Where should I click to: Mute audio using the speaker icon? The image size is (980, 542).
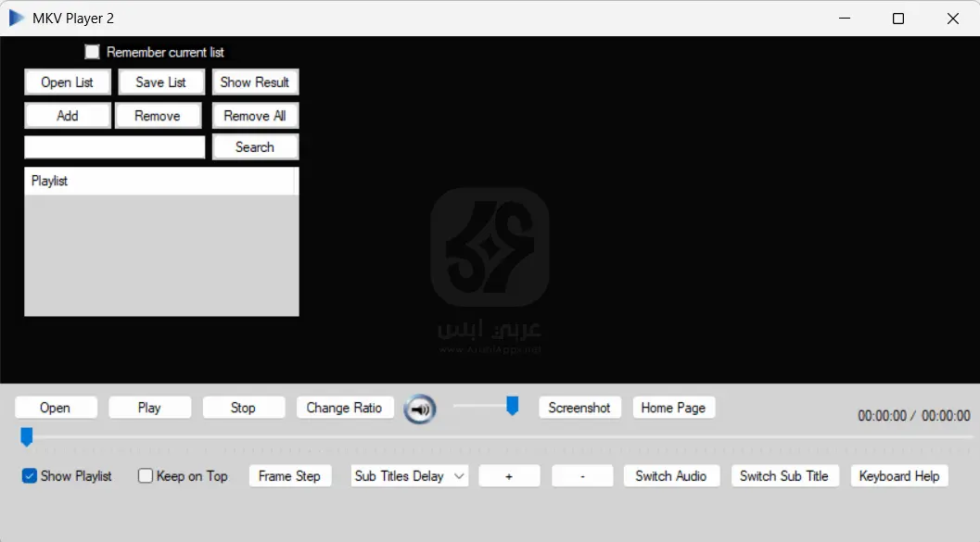(419, 409)
